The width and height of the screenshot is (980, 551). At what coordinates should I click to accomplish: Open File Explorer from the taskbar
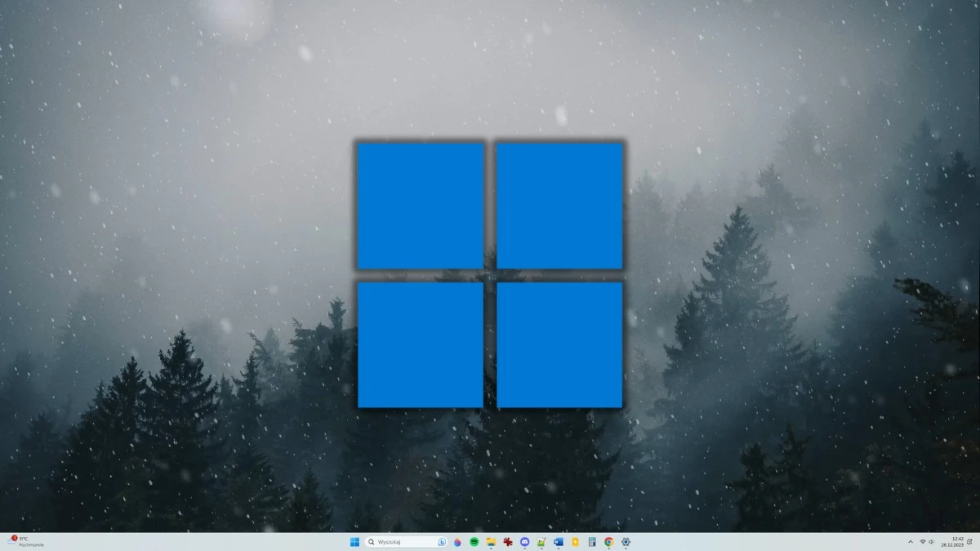point(491,541)
